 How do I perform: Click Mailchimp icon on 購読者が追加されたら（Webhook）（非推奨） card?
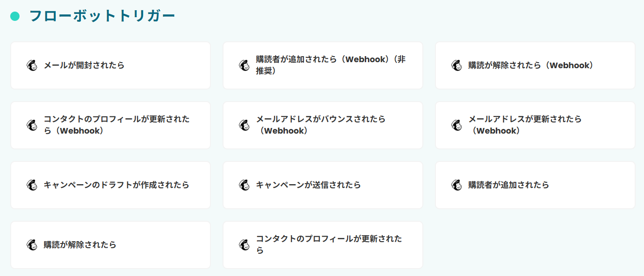click(244, 65)
